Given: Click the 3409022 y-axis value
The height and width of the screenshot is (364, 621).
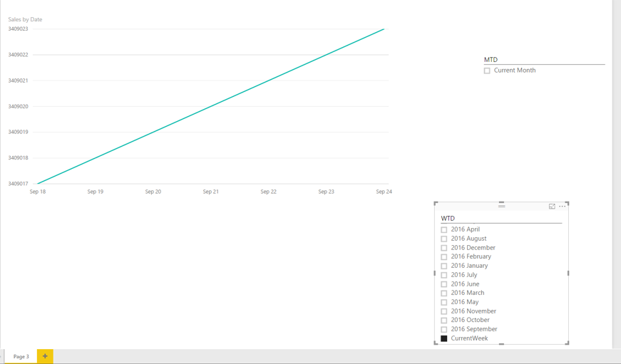Looking at the screenshot, I should pyautogui.click(x=19, y=55).
